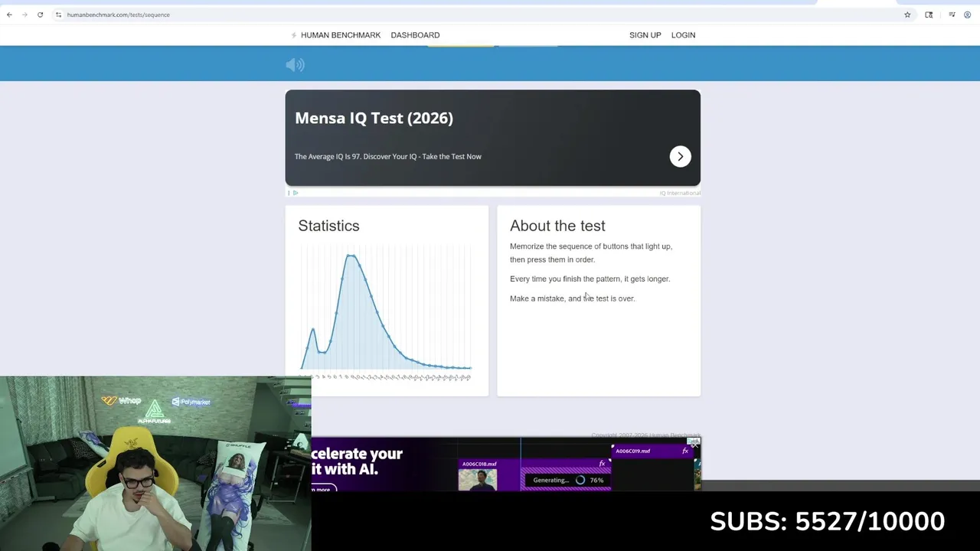Open site information icon in address bar
The width and height of the screenshot is (980, 551).
(58, 15)
